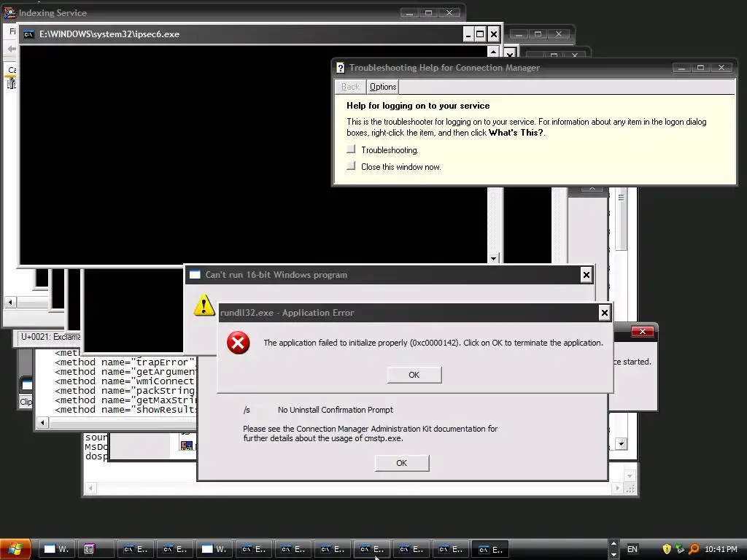Click the network connection tray icon
The height and width of the screenshot is (560, 747).
coord(680,549)
